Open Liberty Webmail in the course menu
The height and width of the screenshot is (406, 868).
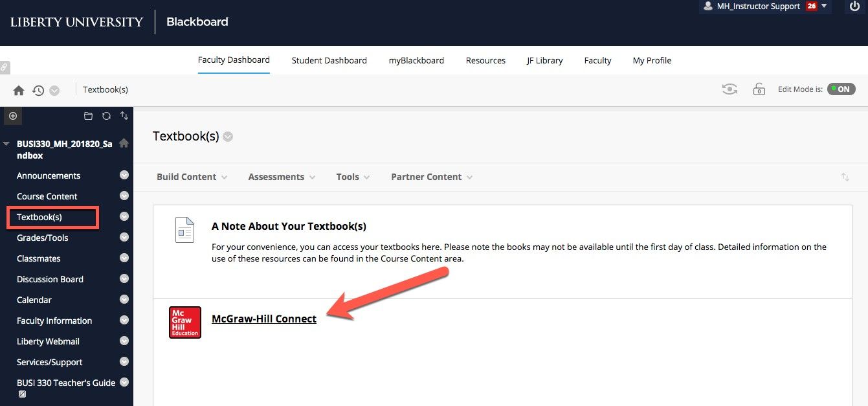[x=48, y=341]
